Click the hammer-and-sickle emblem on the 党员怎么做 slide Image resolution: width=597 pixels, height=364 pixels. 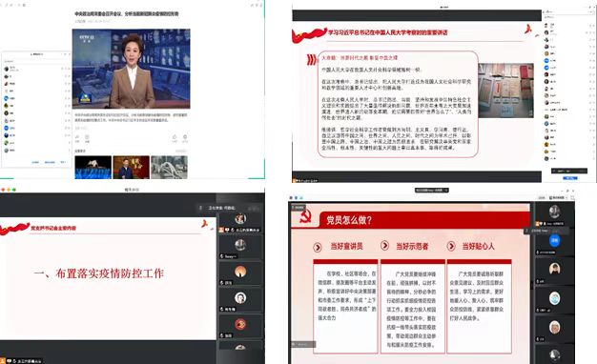[x=305, y=216]
